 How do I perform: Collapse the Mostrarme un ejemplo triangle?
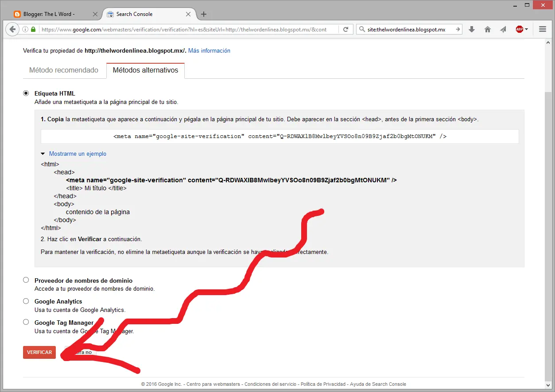tap(43, 154)
